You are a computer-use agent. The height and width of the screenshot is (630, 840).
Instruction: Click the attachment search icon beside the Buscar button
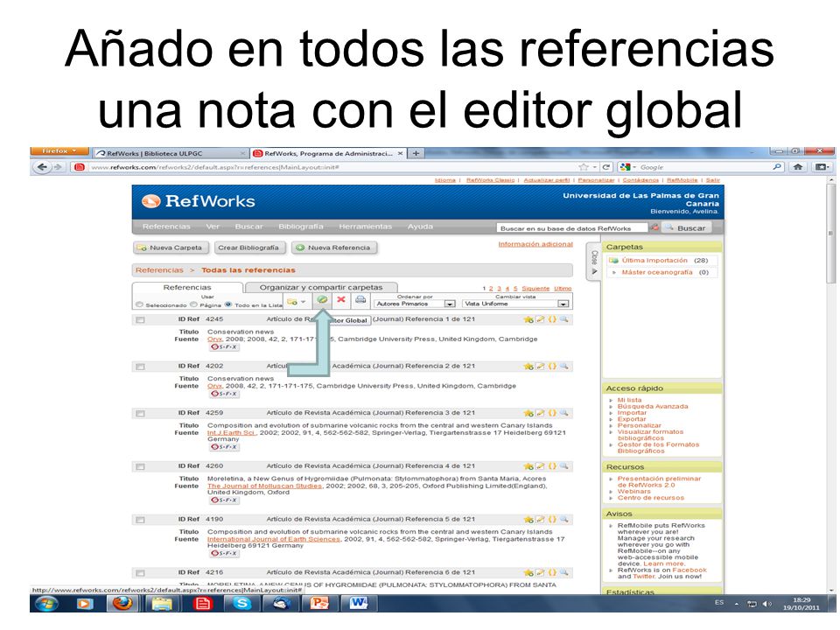pyautogui.click(x=654, y=227)
